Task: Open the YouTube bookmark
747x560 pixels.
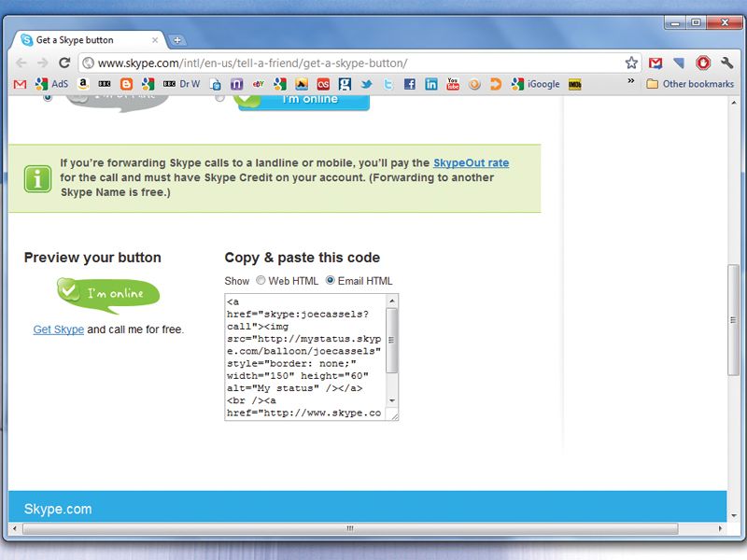Action: click(x=453, y=84)
